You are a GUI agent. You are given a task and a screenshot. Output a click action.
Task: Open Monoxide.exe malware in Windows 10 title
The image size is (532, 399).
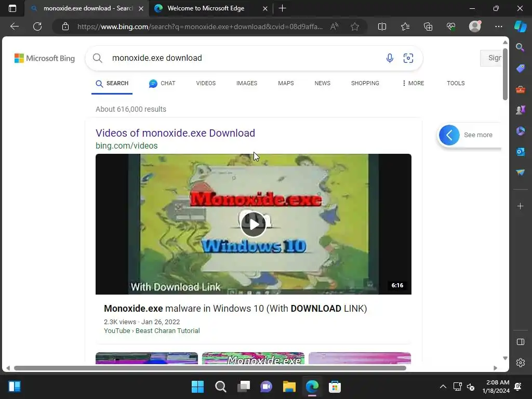coord(235,309)
